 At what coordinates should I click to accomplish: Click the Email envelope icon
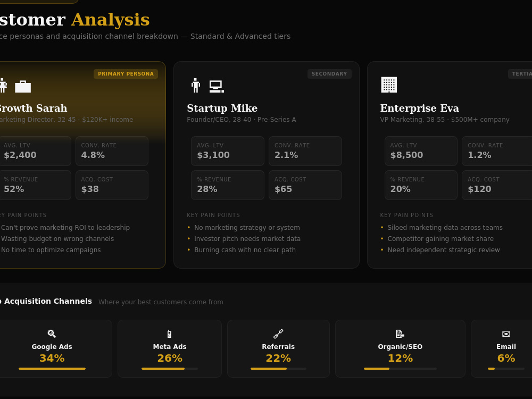[x=506, y=334]
